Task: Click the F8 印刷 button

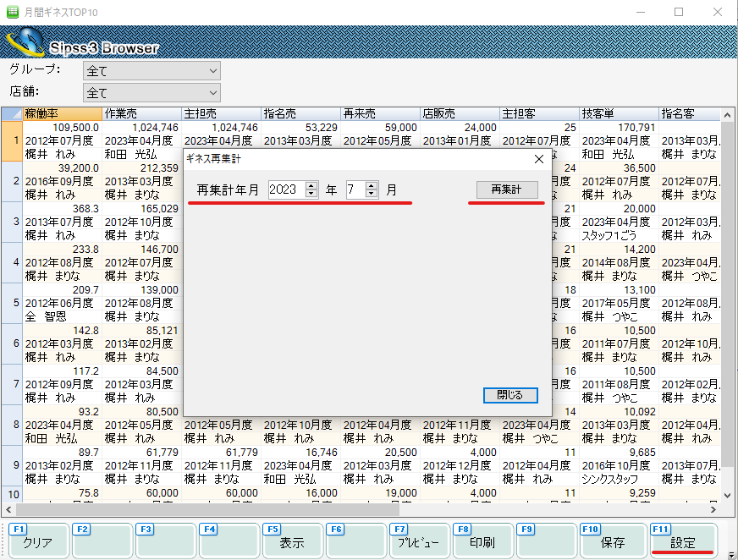Action: point(482,541)
